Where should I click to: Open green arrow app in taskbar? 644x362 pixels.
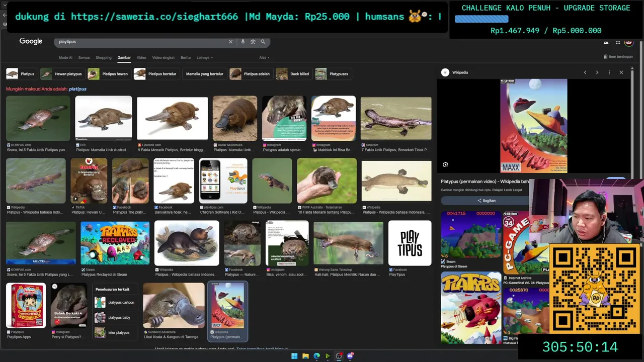pos(328,356)
